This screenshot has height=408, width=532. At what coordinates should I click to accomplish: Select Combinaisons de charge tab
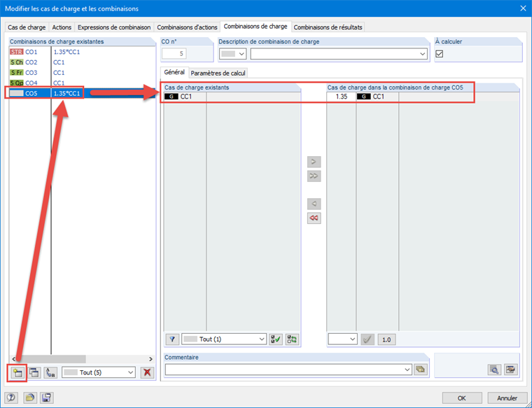click(x=255, y=26)
